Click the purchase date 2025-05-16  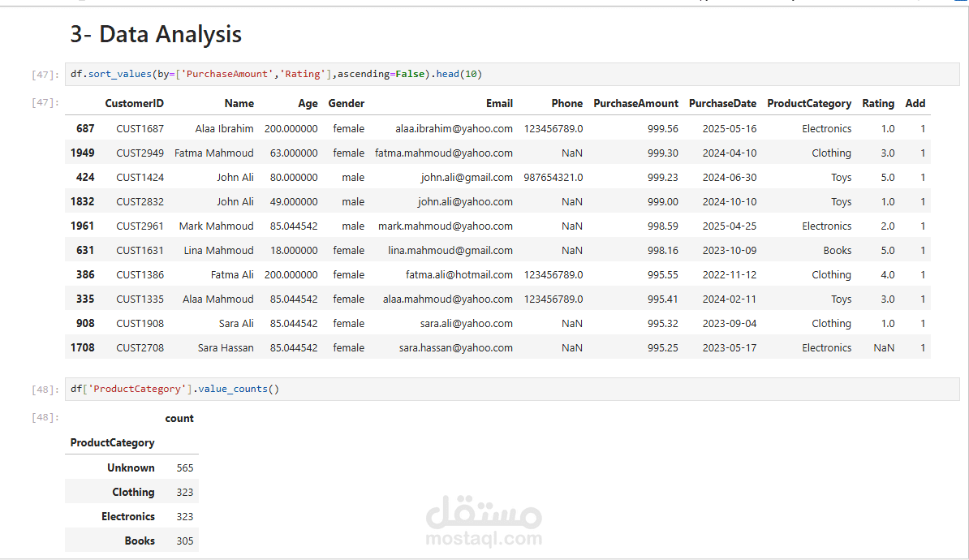click(730, 128)
